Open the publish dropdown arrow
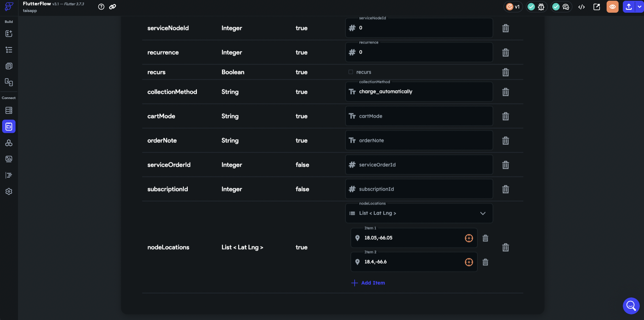Screen dimensions: 644x320 pyautogui.click(x=639, y=7)
